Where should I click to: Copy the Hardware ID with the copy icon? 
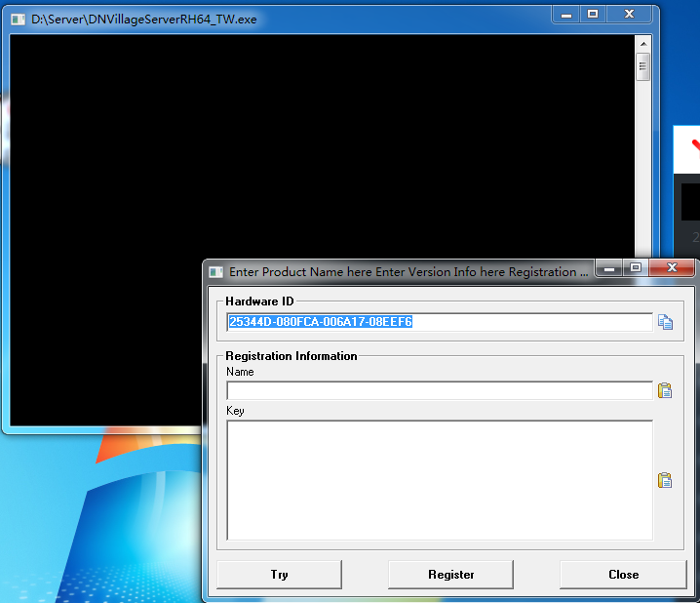(x=665, y=322)
